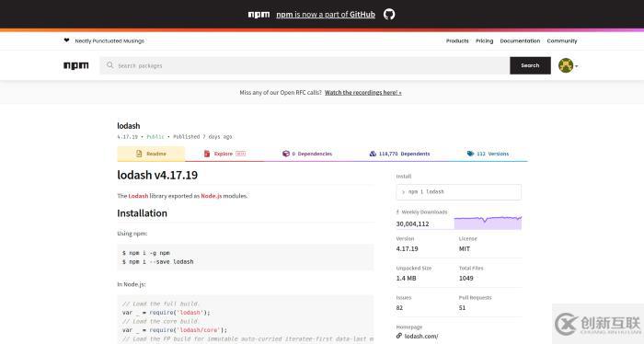Open the 114,770 Dependents tab
The height and width of the screenshot is (344, 644).
(399, 154)
